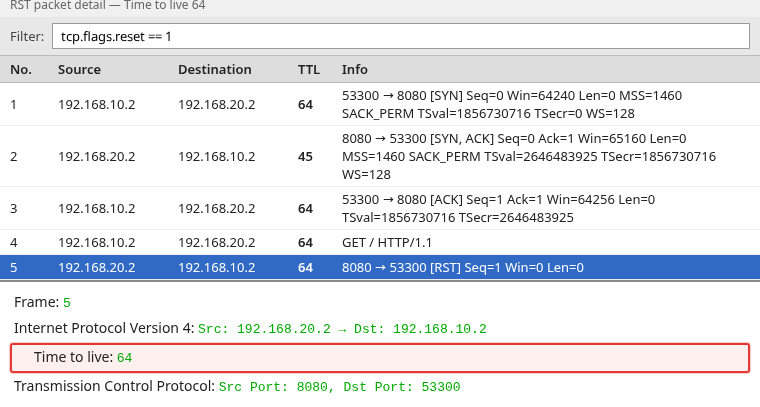Click source 192.168.20.2 in packet 2
The width and height of the screenshot is (760, 407).
click(96, 157)
